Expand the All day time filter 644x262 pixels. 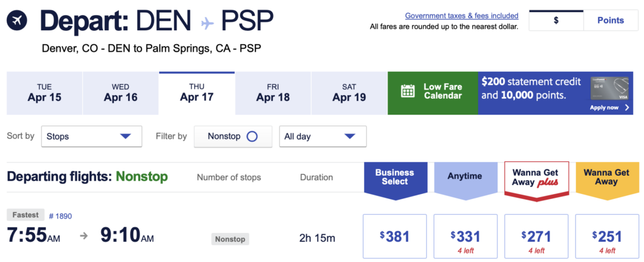click(323, 136)
